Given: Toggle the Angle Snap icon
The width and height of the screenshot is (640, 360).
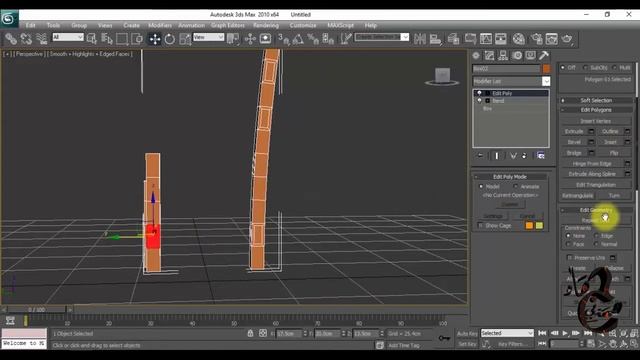Looking at the screenshot, I should [x=298, y=39].
